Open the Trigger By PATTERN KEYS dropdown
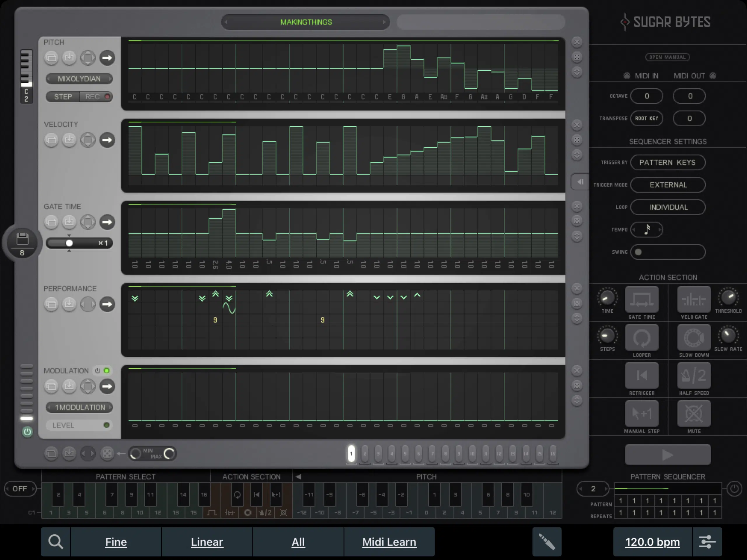This screenshot has height=560, width=747. (x=668, y=163)
